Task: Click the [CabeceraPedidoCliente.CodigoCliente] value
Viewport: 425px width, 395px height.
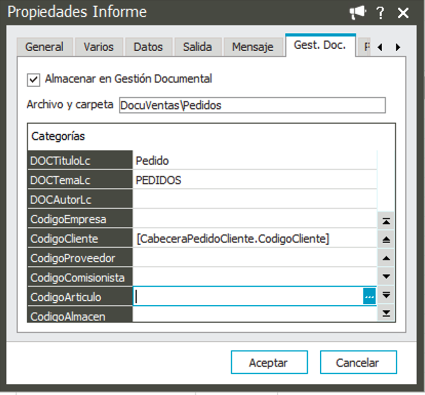Action: [x=233, y=239]
